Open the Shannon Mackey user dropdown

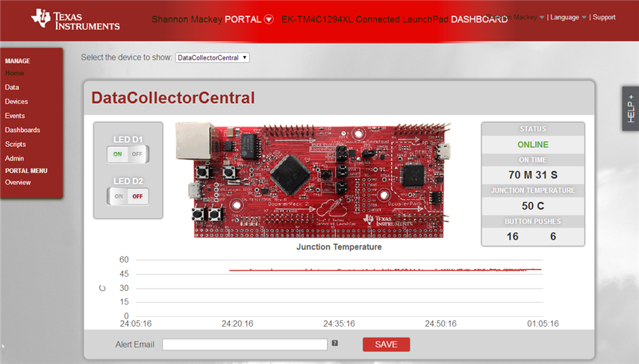point(515,17)
